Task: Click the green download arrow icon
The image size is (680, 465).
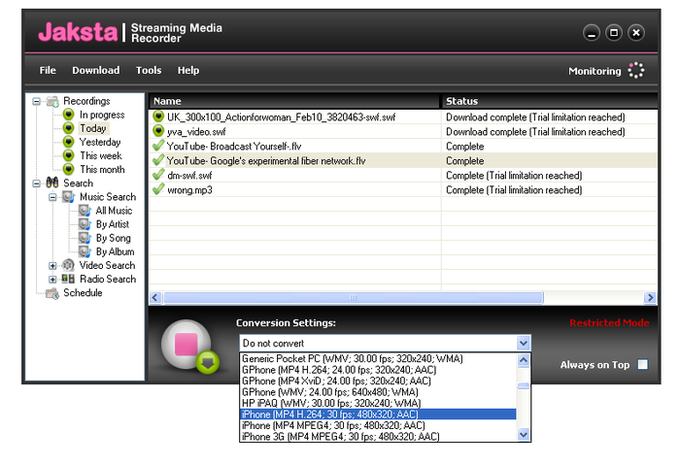Action: click(x=208, y=362)
